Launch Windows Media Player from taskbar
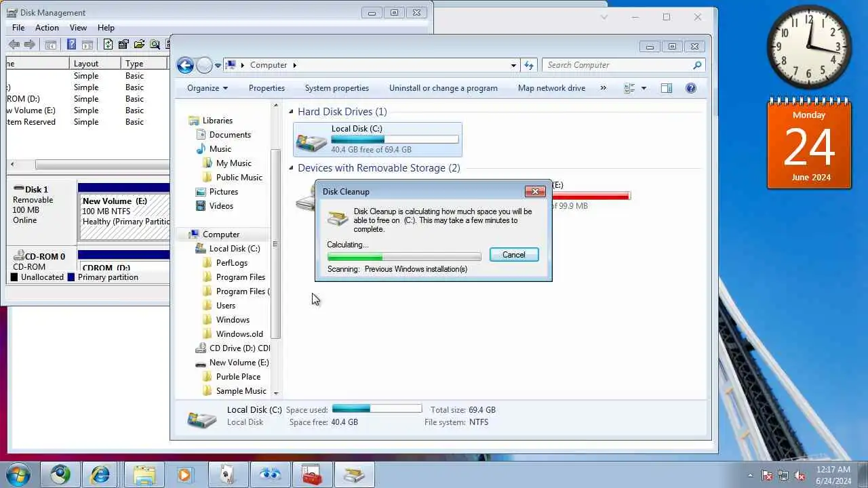 coord(184,474)
